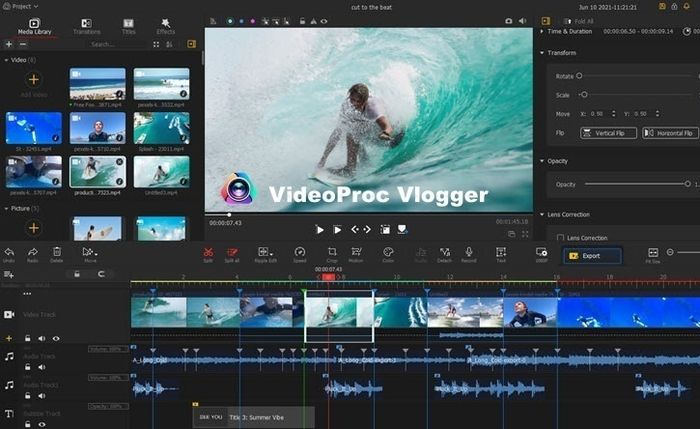
Task: Redo the last action
Action: tap(33, 255)
